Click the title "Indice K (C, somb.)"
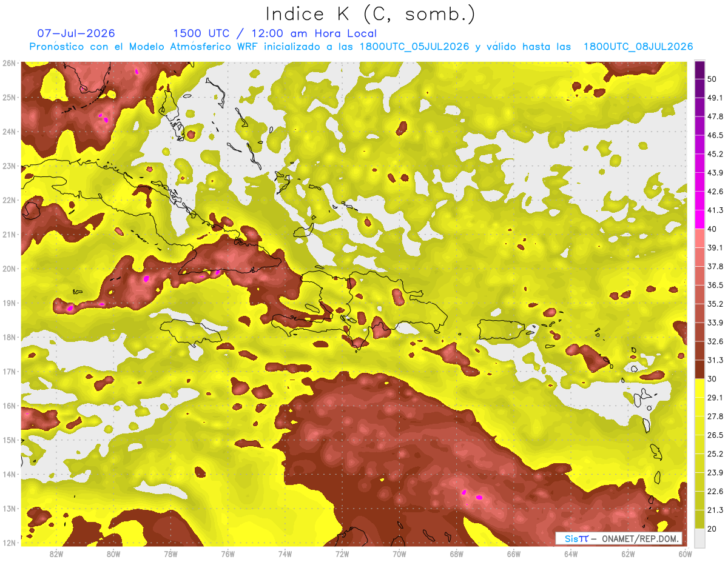The width and height of the screenshot is (728, 562). (x=371, y=14)
